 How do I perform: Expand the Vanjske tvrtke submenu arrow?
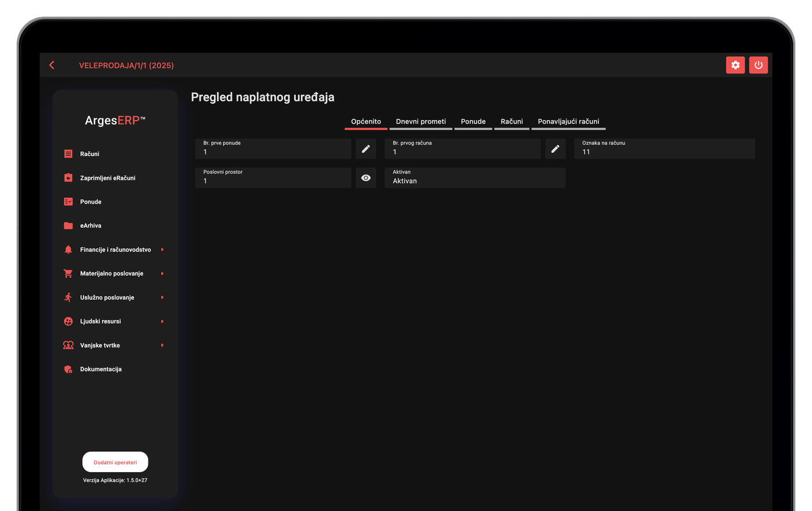pos(162,345)
